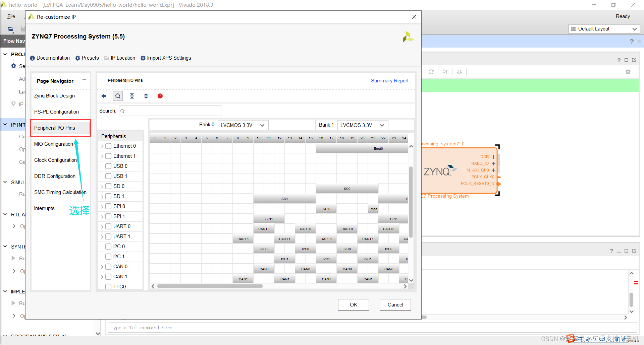Click help icon in Tcl console panel

click(611, 251)
